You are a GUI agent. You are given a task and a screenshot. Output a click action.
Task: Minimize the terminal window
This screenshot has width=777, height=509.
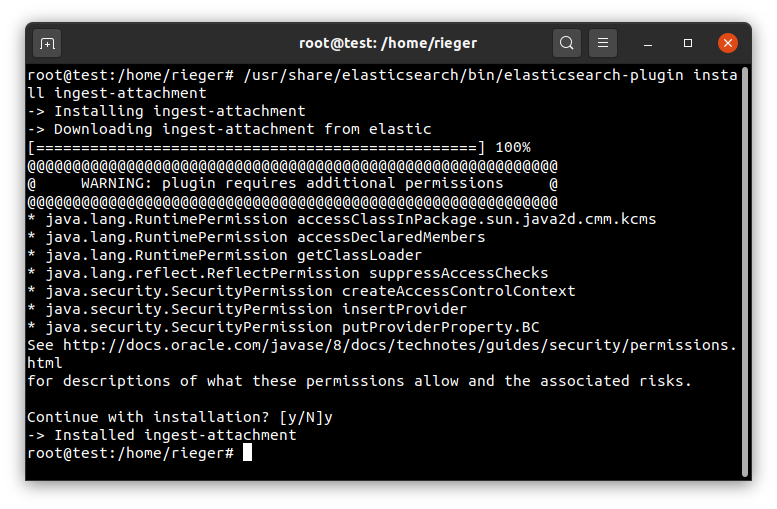click(x=648, y=44)
